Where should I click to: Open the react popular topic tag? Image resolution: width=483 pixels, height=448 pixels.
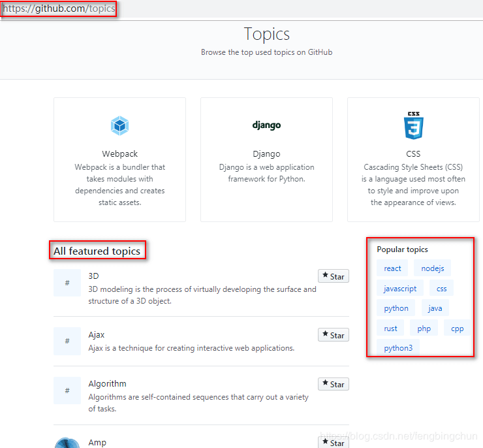392,268
